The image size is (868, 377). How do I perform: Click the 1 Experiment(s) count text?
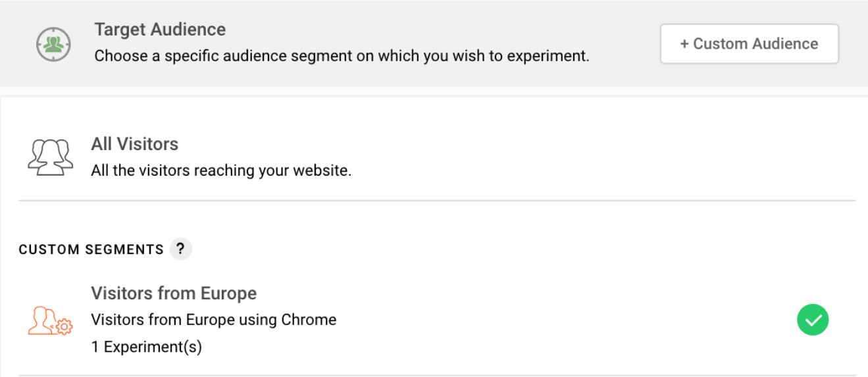click(147, 346)
